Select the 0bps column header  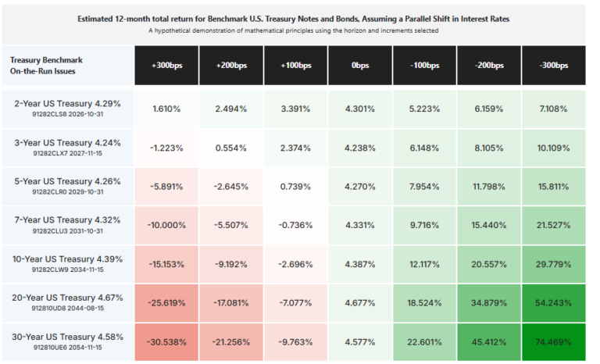pos(360,65)
